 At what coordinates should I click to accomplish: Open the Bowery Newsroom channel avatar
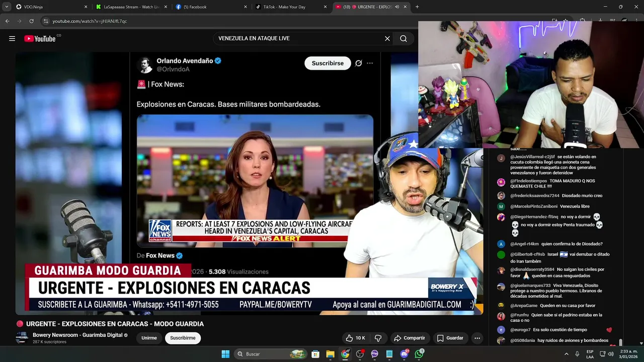coord(22,338)
